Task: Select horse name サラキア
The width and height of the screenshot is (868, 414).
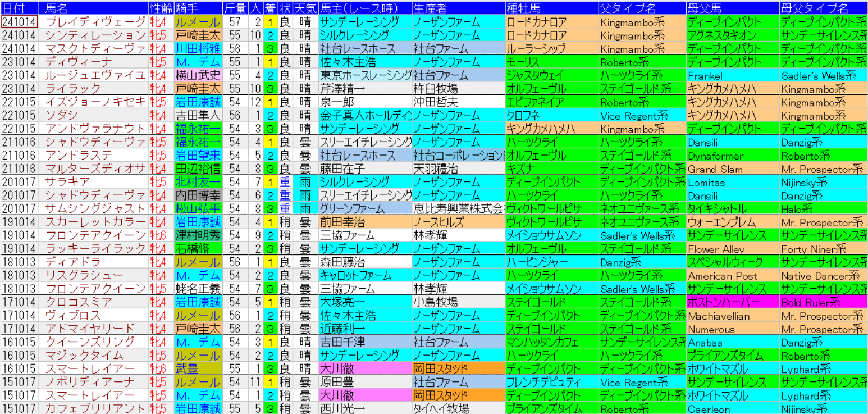Action: [93, 183]
